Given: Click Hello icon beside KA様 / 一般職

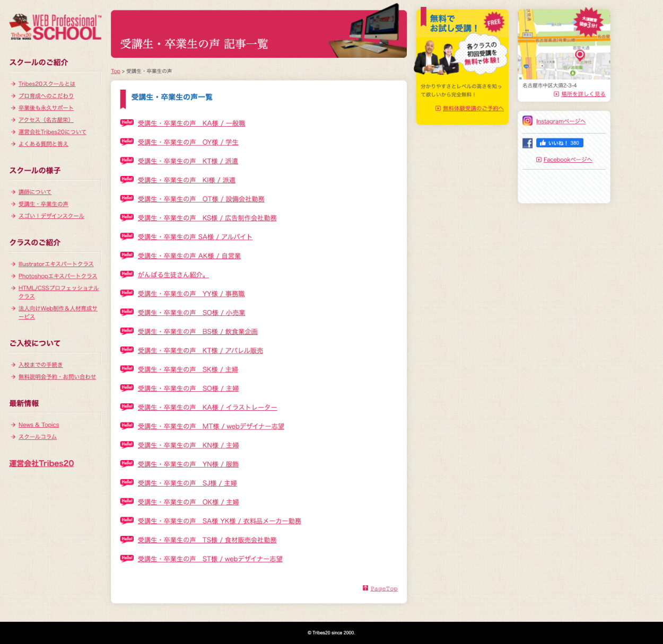Looking at the screenshot, I should pyautogui.click(x=127, y=122).
